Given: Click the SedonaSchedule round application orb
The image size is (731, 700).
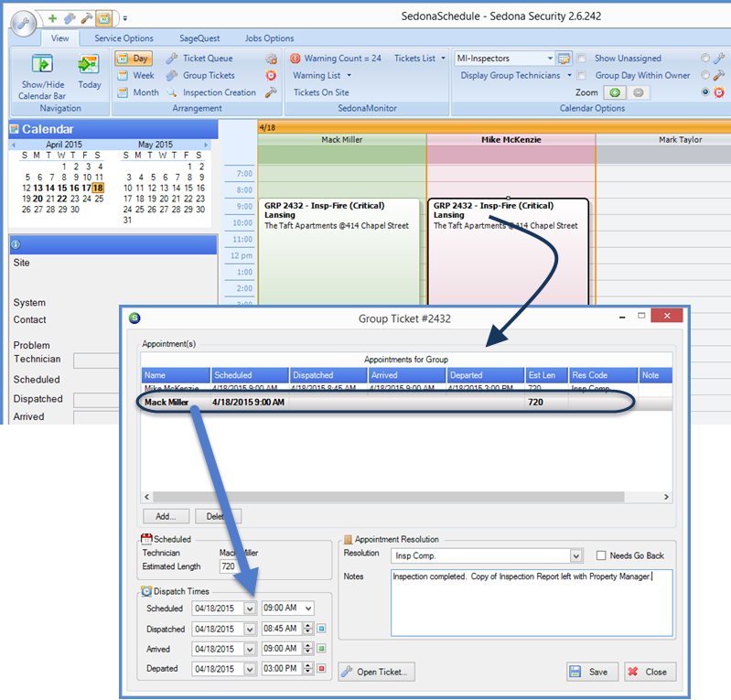Looking at the screenshot, I should 24,22.
